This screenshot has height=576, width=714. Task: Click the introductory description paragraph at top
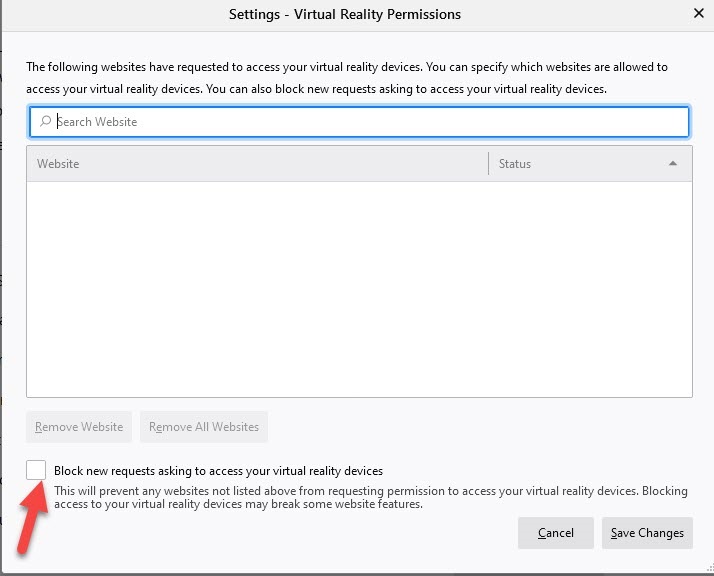point(346,78)
